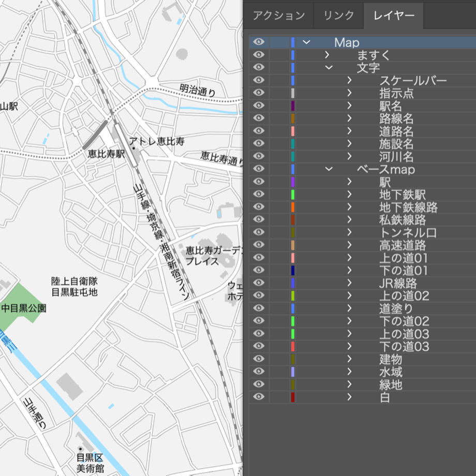Screen dimensions: 476x476
Task: Click orange color chip of 地下鉄線路 layer
Action: pos(293,207)
